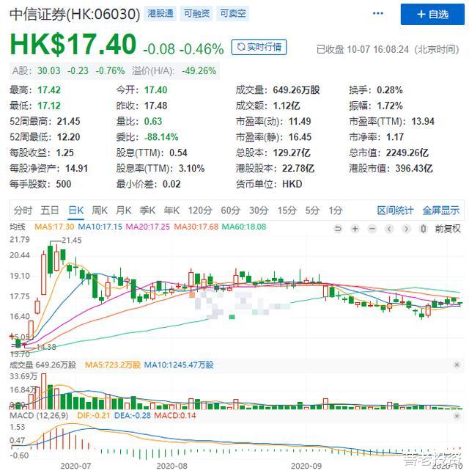The width and height of the screenshot is (469, 476).
Task: Select the 周K chart tab
Action: coord(100,210)
